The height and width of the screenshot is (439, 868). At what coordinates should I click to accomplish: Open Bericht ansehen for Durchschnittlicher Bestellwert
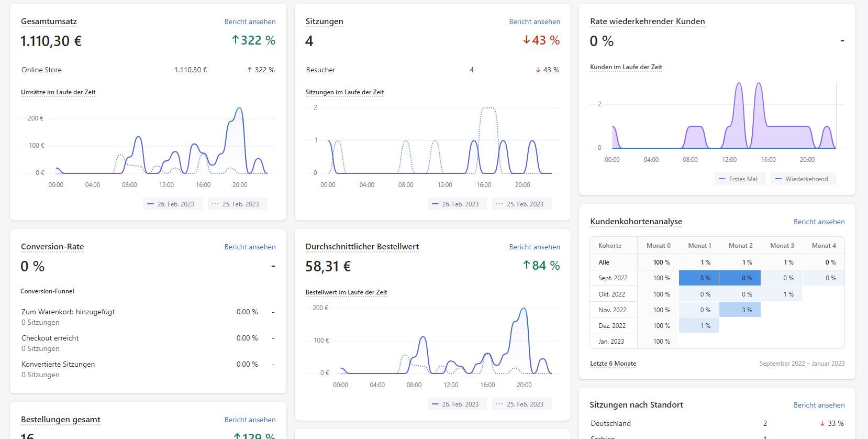click(534, 247)
